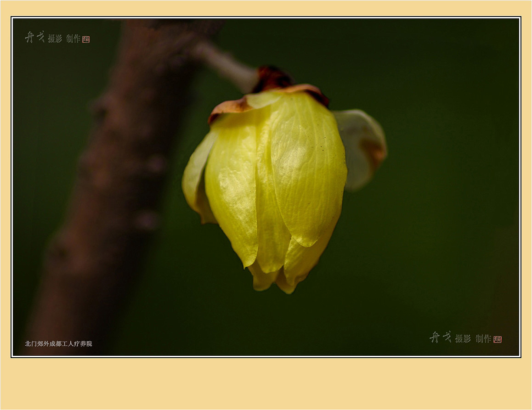
Task: Click the bottom-right 制作 watermark text
Action: coord(483,339)
